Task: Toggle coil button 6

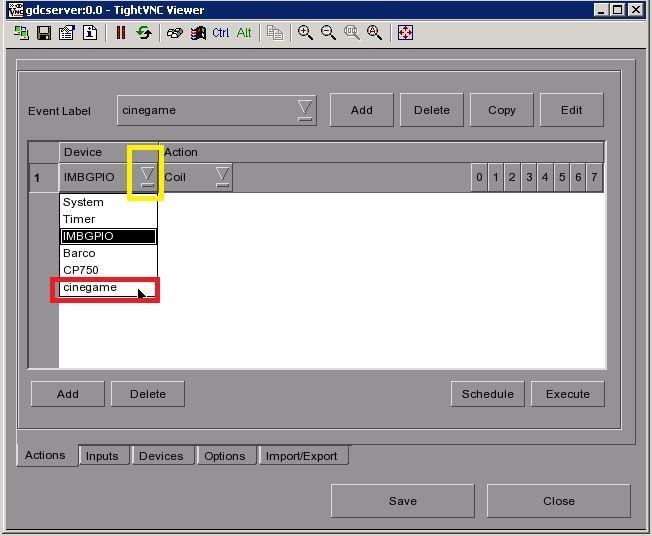Action: pos(578,177)
